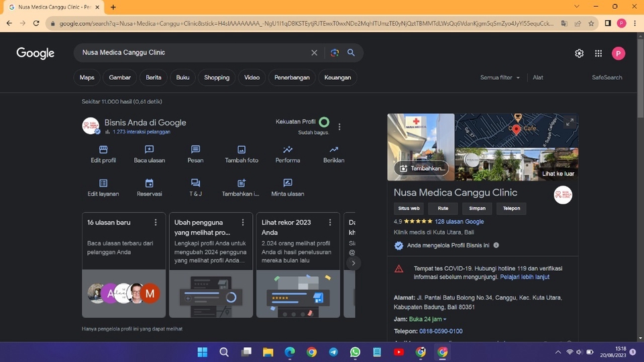Open Google account avatar P
The height and width of the screenshot is (362, 644).
[619, 54]
